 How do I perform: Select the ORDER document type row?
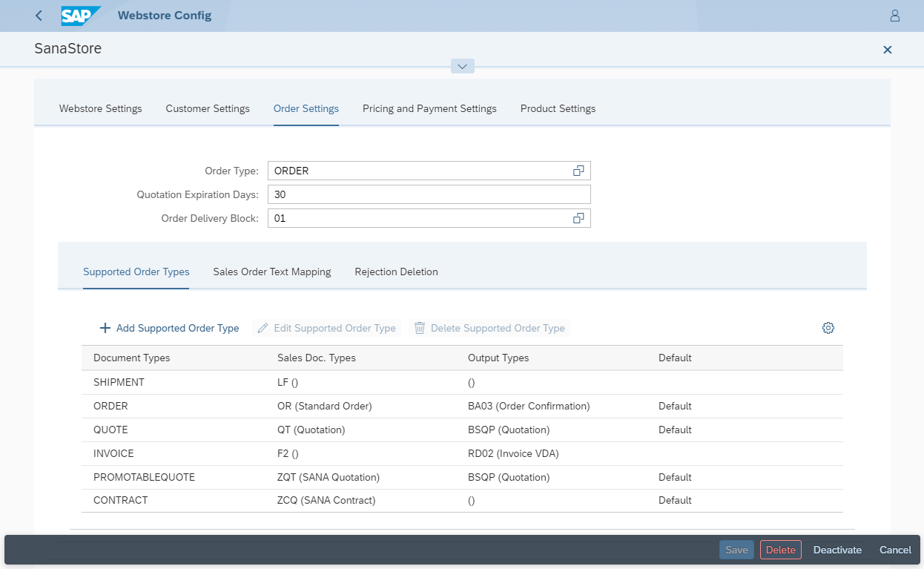(462, 407)
